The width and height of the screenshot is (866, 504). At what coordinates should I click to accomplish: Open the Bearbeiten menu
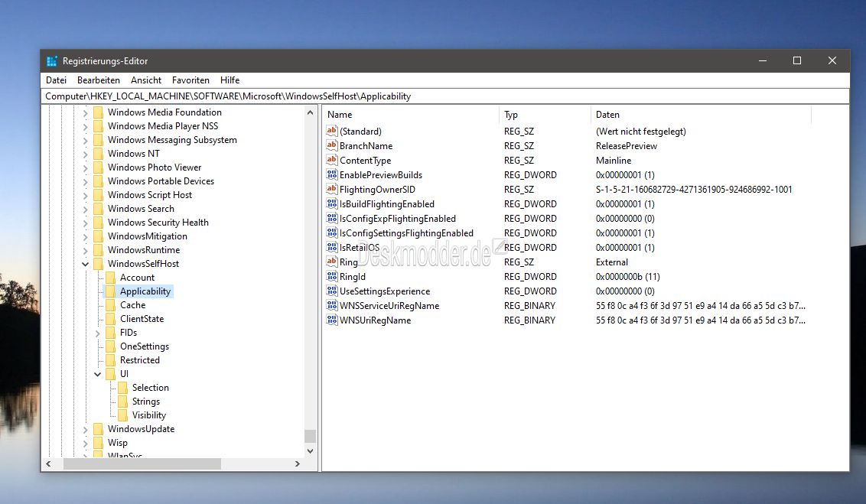(x=99, y=80)
